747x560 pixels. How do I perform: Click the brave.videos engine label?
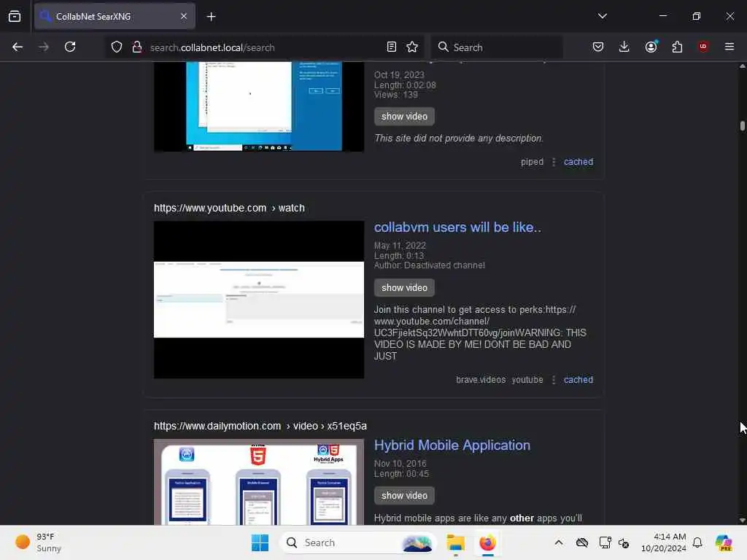pos(481,379)
